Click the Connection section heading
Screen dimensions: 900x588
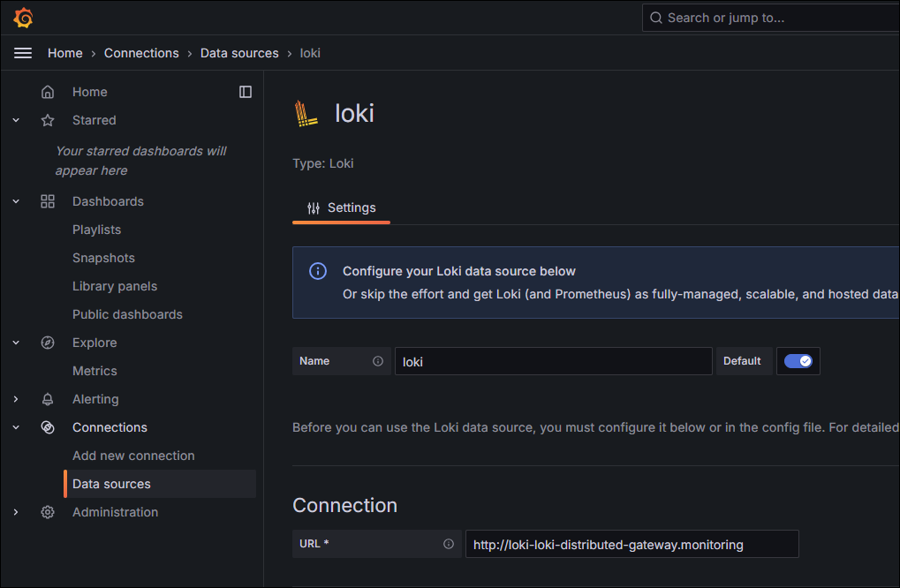[x=345, y=505]
